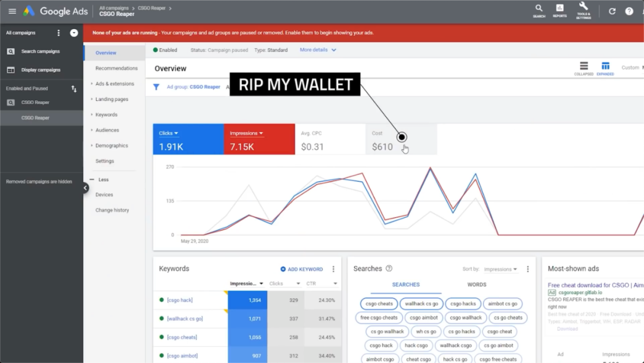Click the 1,354 impressions cell

point(247,300)
